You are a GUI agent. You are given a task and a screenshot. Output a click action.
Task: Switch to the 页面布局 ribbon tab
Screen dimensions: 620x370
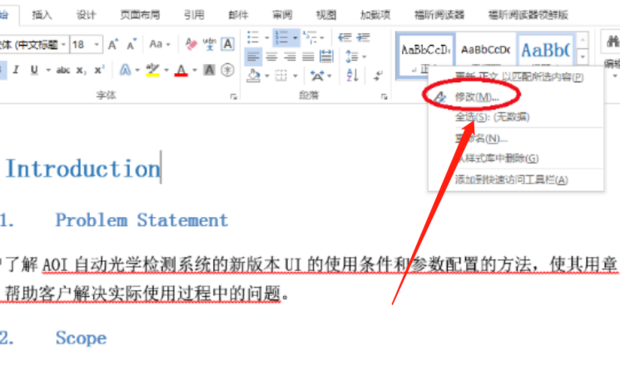(x=140, y=15)
